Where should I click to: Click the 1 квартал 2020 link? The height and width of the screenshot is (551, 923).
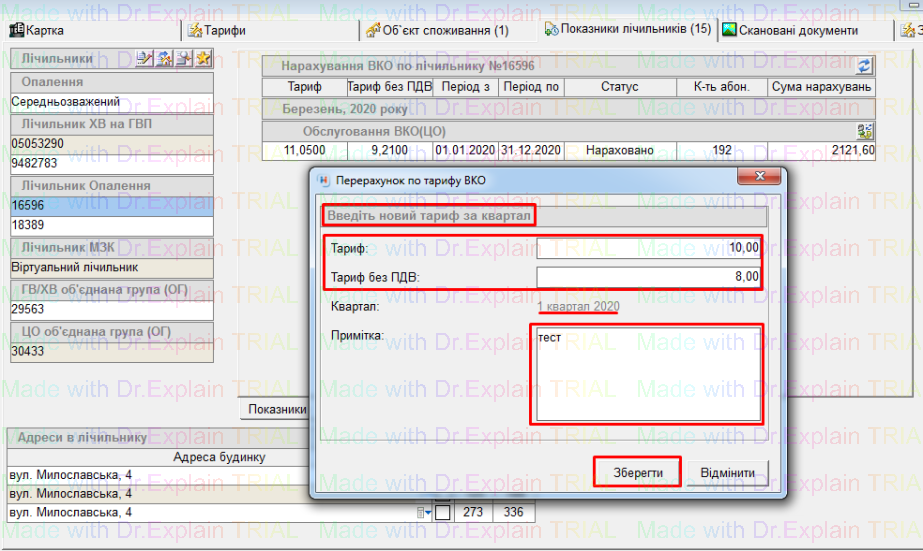coord(578,306)
